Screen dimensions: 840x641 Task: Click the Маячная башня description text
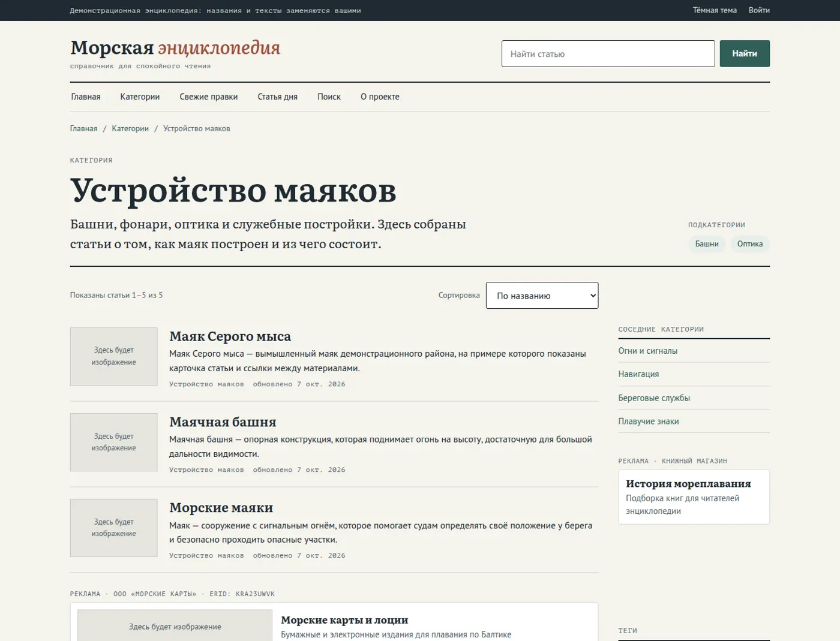pyautogui.click(x=380, y=447)
